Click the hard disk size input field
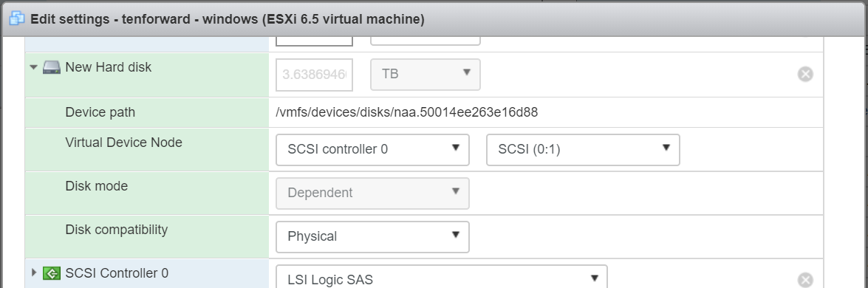Image resolution: width=868 pixels, height=288 pixels. coord(315,74)
